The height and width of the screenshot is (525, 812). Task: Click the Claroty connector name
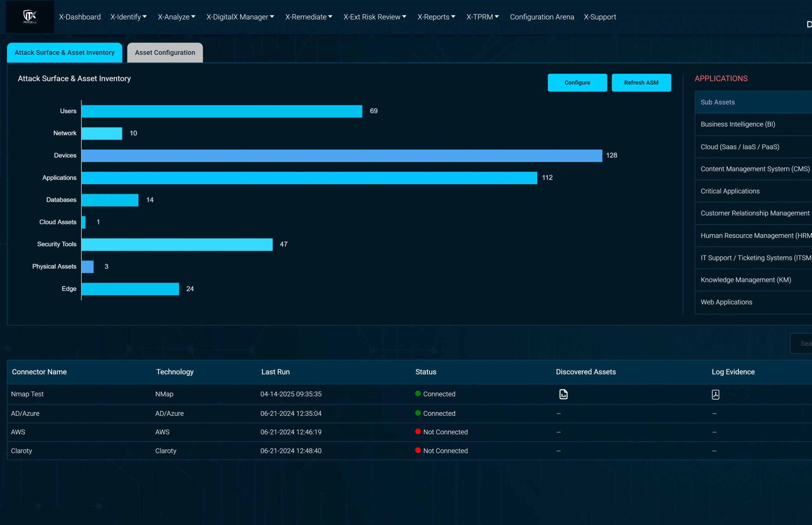[22, 451]
